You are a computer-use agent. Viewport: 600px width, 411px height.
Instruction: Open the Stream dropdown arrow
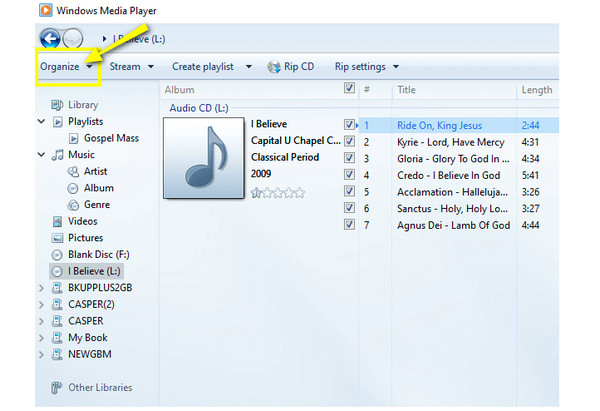[x=151, y=67]
